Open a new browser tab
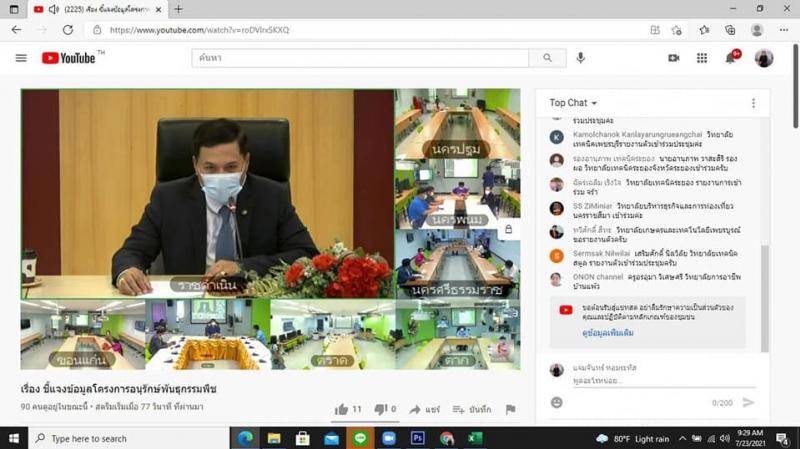This screenshot has width=800, height=449. tap(178, 9)
